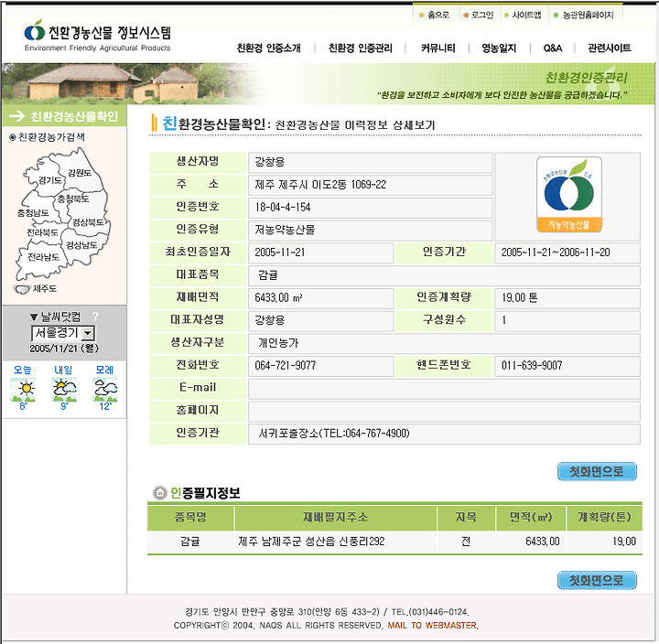Viewport: 659px width, 644px height.
Task: Click the empty E-mail field
Action: pos(444,389)
